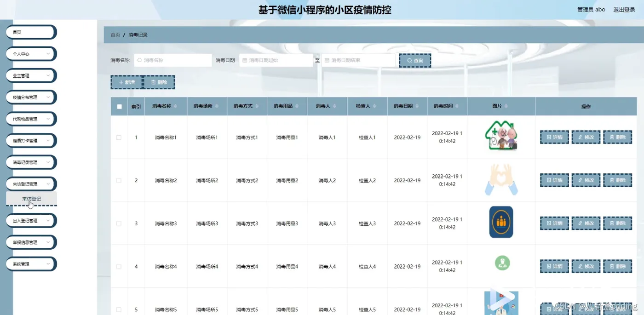The height and width of the screenshot is (315, 644).
Task: Open the heart-hands image in row 2
Action: click(x=501, y=179)
